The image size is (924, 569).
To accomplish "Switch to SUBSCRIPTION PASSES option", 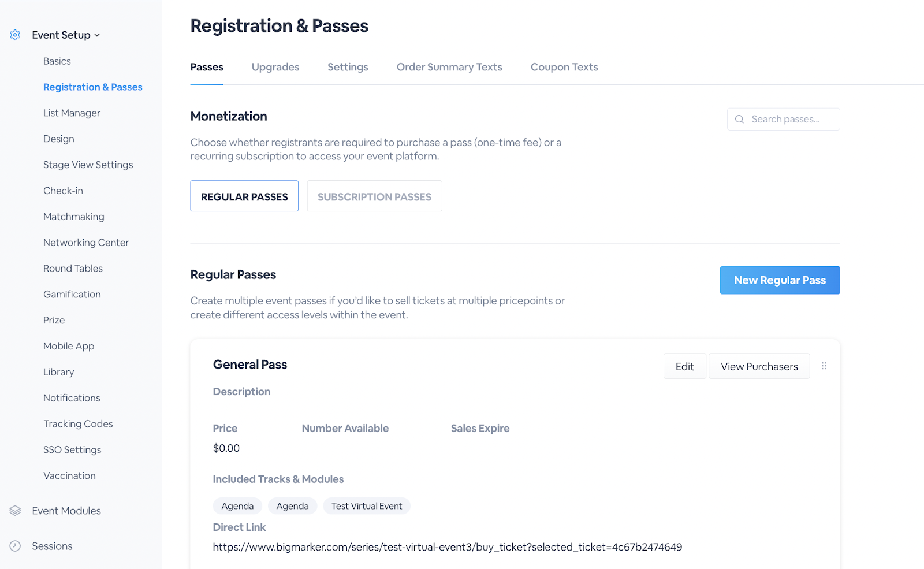I will point(374,196).
